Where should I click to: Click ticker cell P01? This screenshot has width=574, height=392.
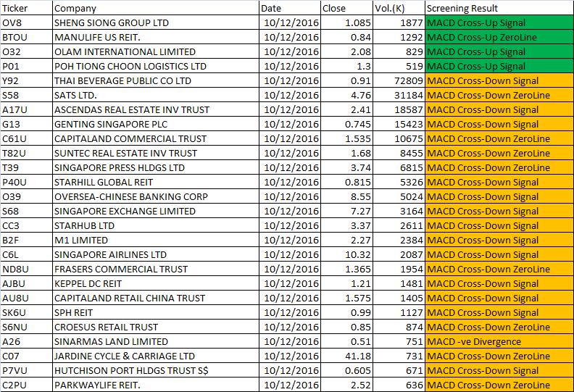pos(26,66)
